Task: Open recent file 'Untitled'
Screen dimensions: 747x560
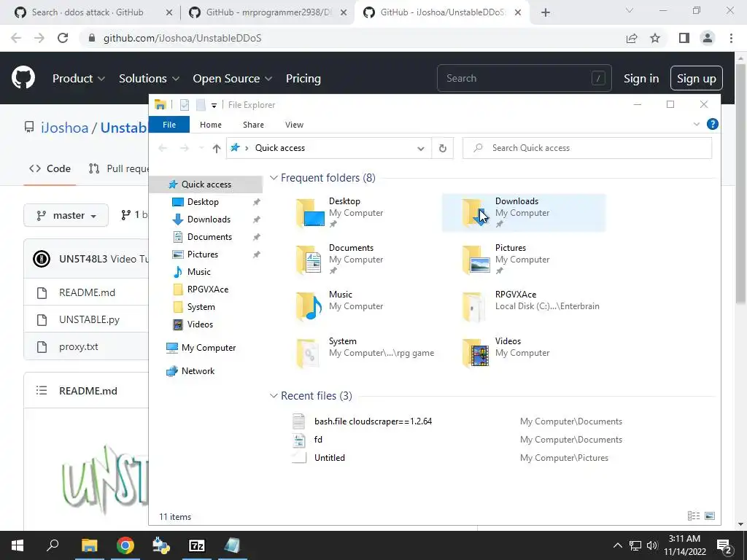Action: (330, 458)
